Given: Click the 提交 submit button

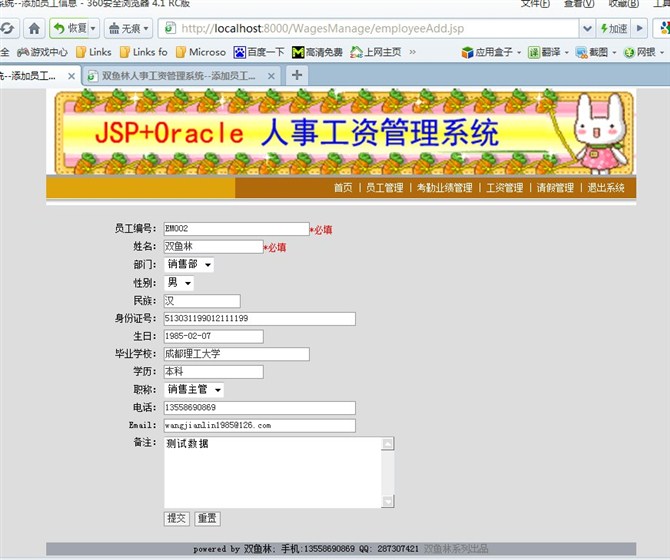Looking at the screenshot, I should 176,519.
